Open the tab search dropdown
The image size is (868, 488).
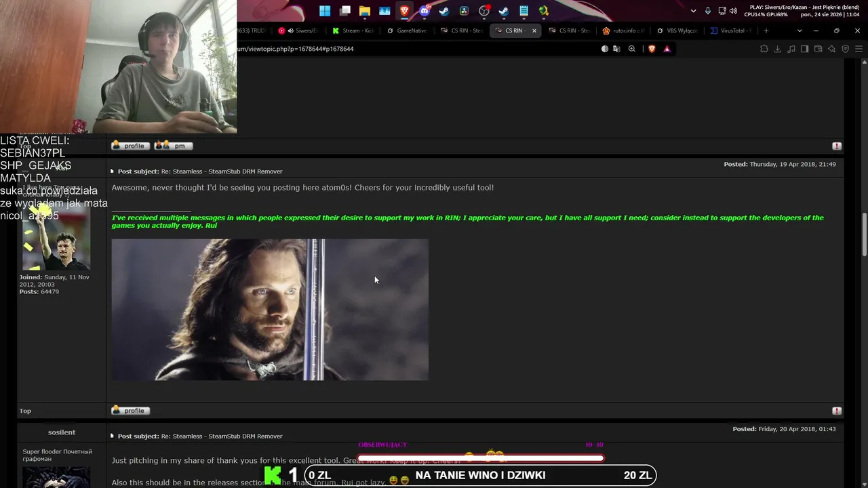point(800,30)
